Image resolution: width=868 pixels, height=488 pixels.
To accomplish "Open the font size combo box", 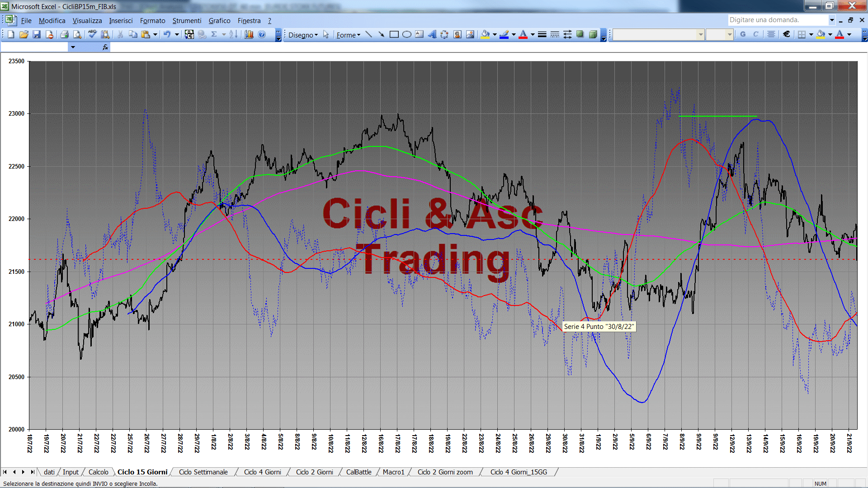I will (x=719, y=34).
